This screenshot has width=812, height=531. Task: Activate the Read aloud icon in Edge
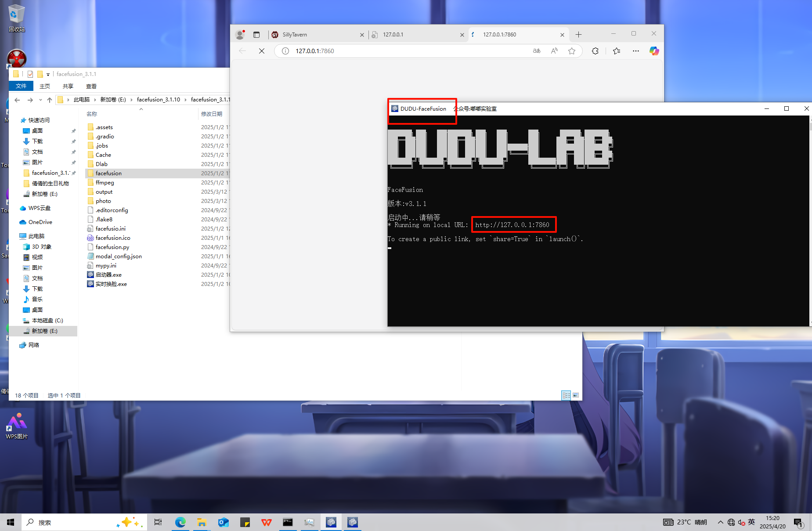coord(554,51)
